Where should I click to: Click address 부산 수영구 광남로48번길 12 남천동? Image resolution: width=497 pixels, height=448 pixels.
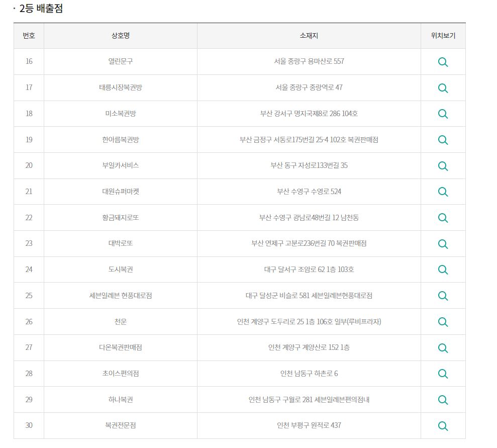point(309,218)
